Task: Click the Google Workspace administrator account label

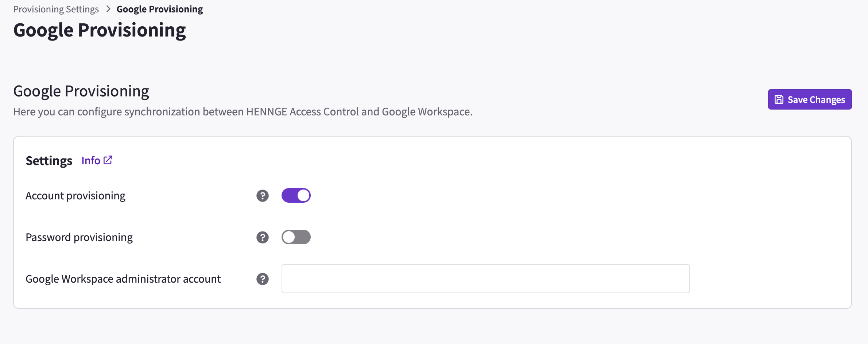Action: [123, 279]
